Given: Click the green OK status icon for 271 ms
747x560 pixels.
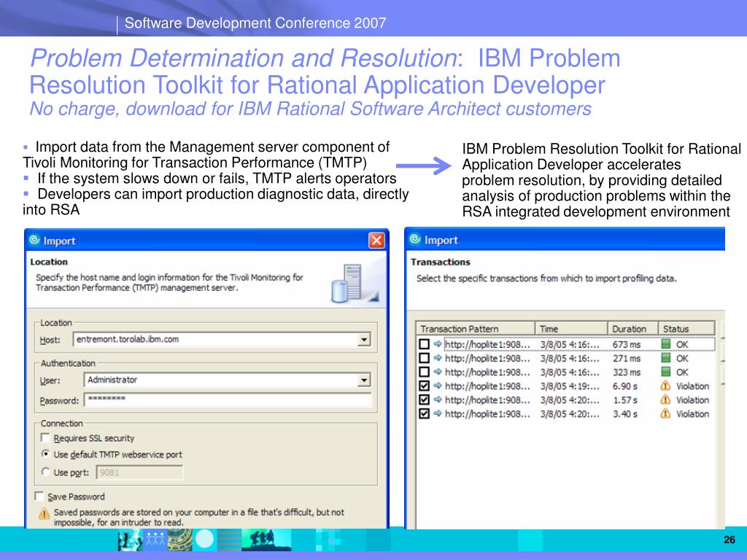Looking at the screenshot, I should point(666,358).
